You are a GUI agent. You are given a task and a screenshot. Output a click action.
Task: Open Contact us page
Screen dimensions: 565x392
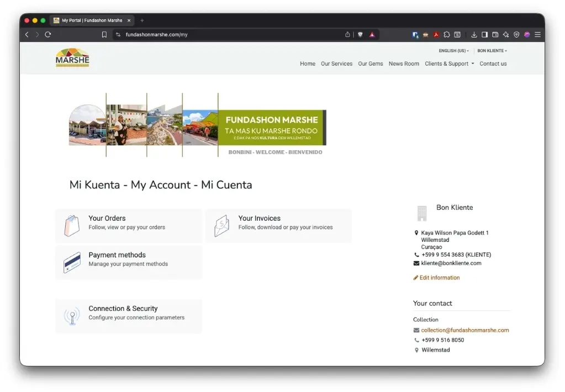point(493,64)
